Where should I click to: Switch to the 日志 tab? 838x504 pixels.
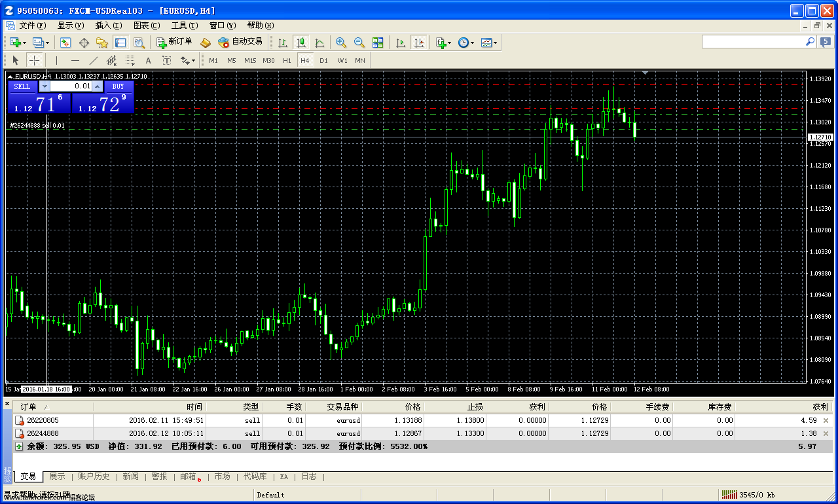[x=309, y=477]
